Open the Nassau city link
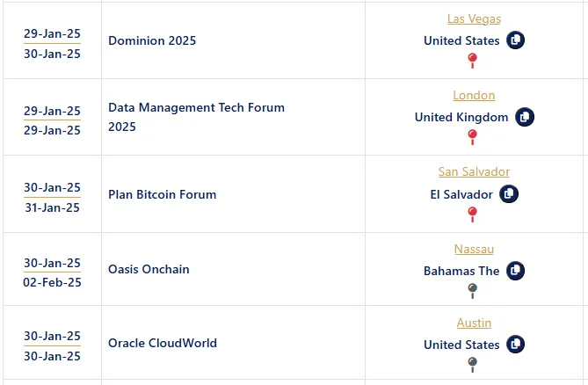 point(474,249)
